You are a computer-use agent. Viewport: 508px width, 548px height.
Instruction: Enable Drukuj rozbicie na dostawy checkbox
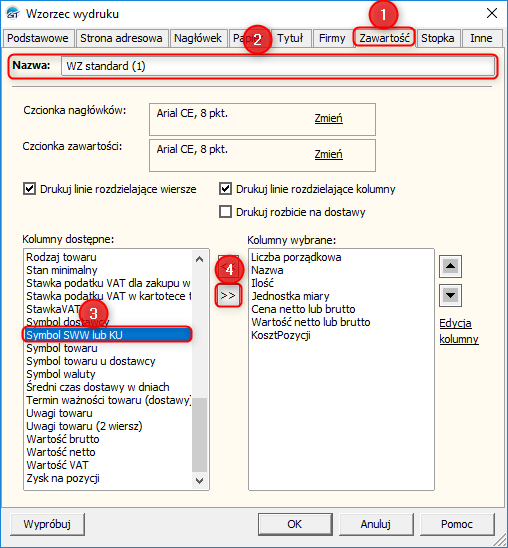pos(225,212)
